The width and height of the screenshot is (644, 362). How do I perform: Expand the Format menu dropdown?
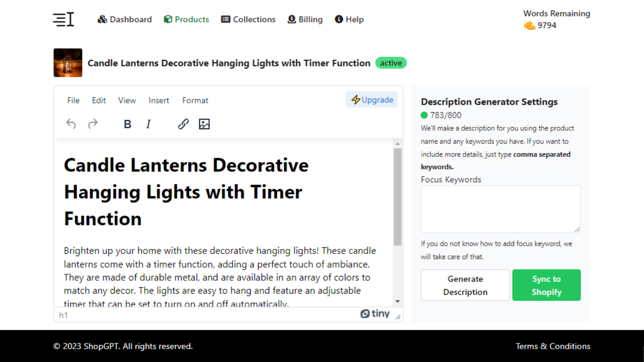195,101
